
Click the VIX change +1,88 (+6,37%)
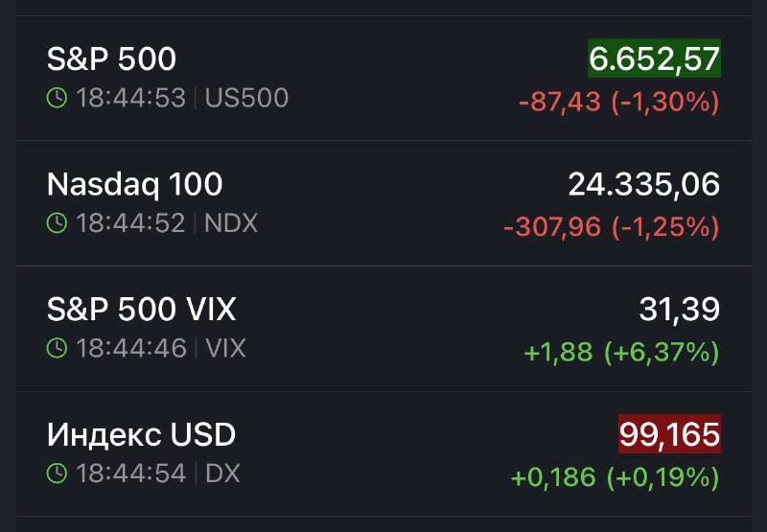pyautogui.click(x=621, y=352)
